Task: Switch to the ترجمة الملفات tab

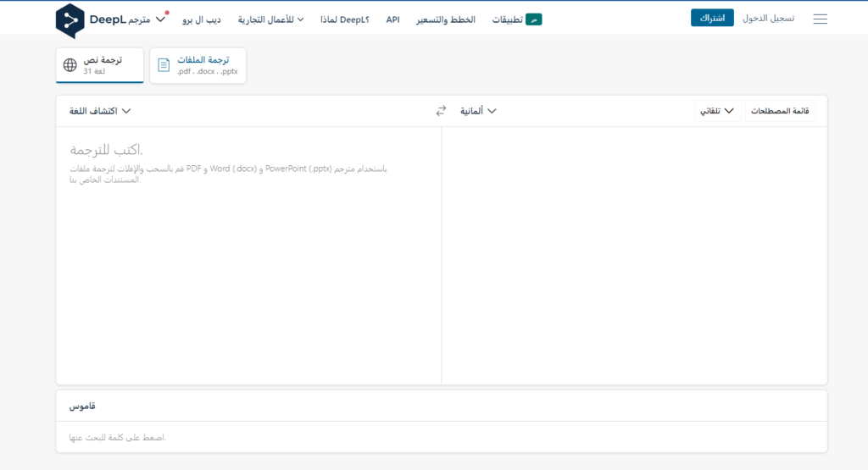Action: (x=198, y=65)
